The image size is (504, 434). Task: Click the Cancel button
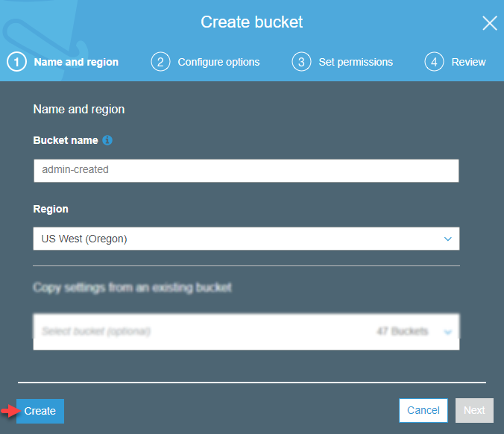pyautogui.click(x=423, y=410)
